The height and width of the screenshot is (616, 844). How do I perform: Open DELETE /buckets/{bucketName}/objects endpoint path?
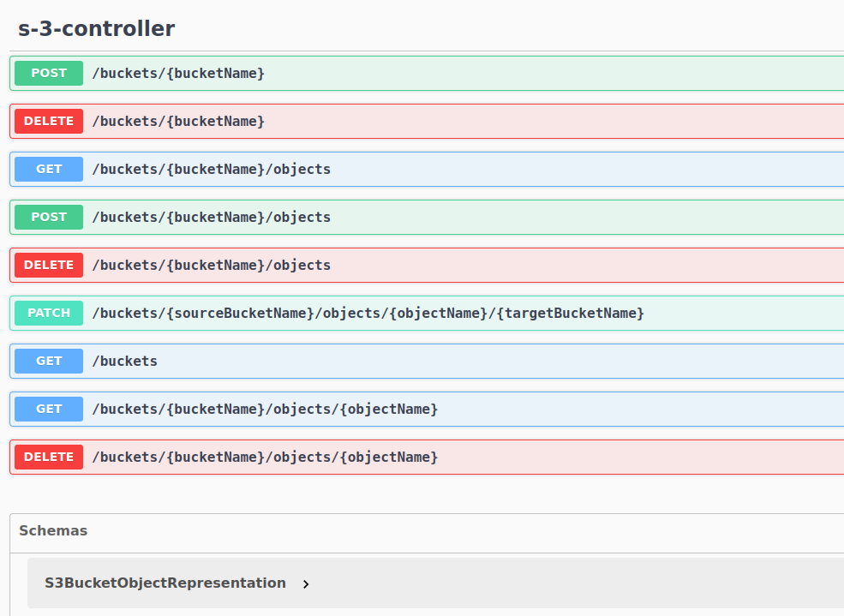click(211, 265)
